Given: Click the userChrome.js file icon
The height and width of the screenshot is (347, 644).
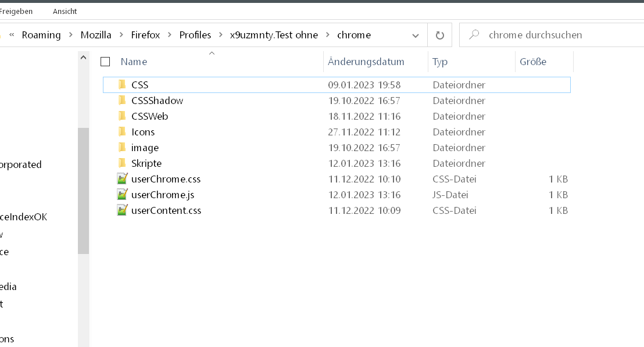Looking at the screenshot, I should coord(122,195).
